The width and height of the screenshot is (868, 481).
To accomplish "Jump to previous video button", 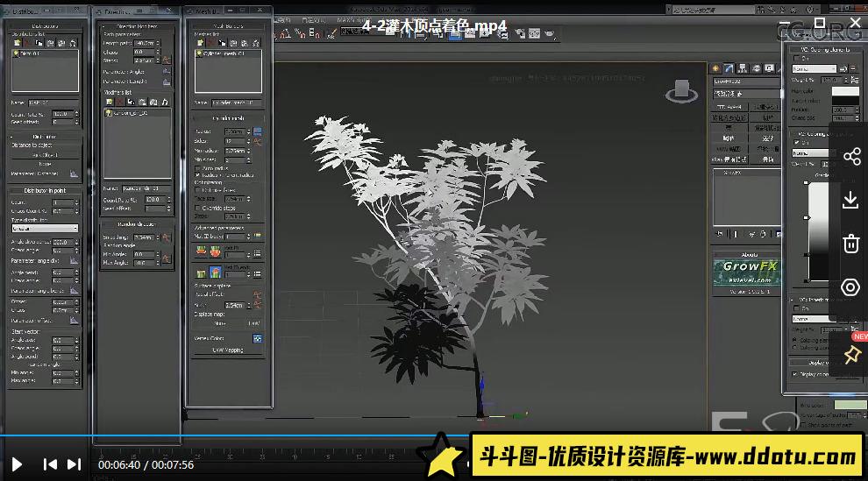I will [50, 464].
